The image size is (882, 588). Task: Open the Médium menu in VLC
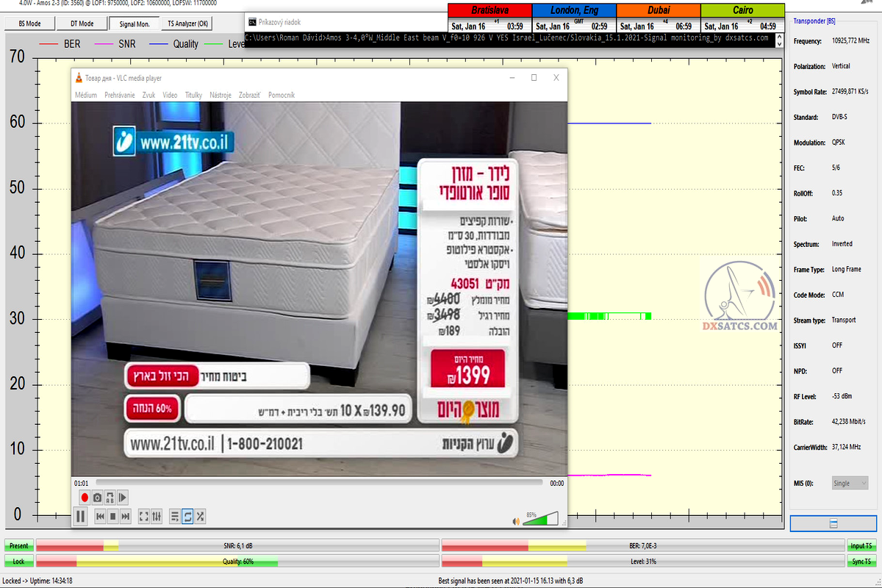point(85,95)
